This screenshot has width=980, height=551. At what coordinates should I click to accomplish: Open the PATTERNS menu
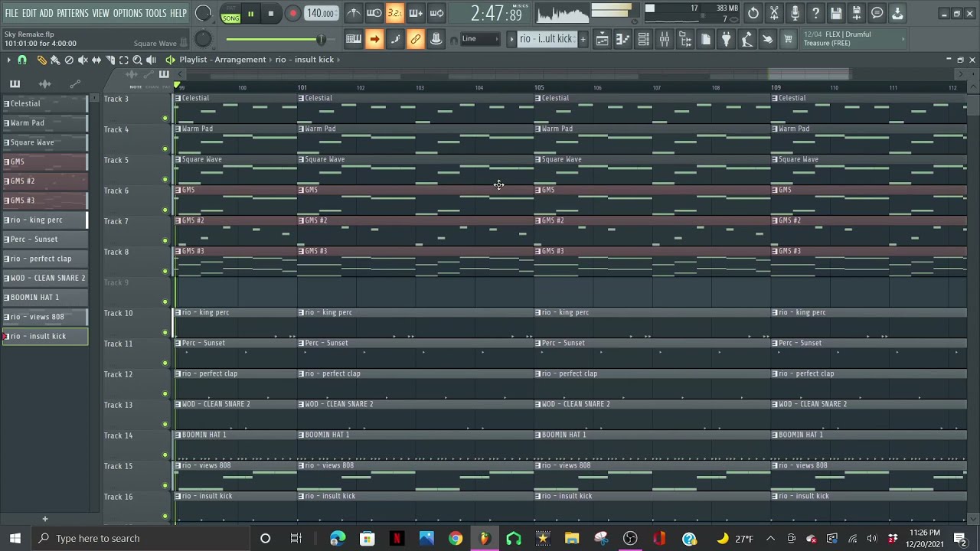73,13
